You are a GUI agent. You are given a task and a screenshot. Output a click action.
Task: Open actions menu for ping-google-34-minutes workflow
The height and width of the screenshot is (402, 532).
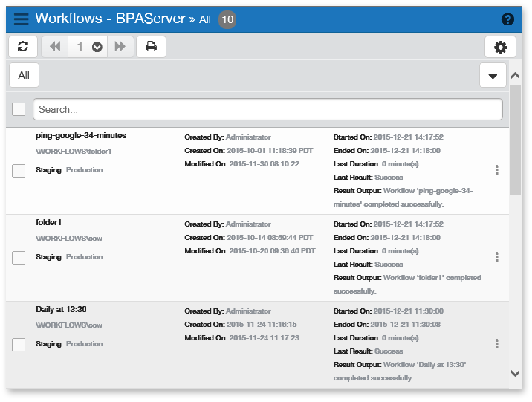496,170
